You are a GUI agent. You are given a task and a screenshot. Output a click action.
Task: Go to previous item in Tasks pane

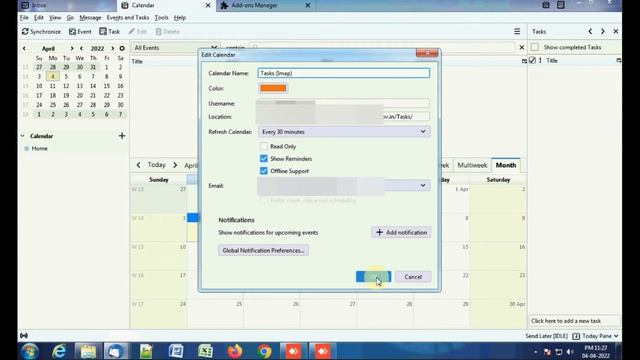coord(590,31)
